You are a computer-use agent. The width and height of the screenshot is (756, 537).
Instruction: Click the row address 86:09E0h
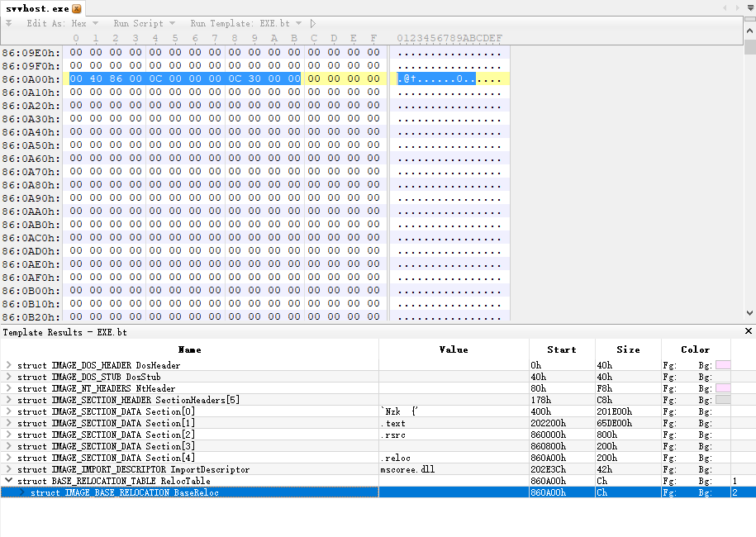pos(31,53)
